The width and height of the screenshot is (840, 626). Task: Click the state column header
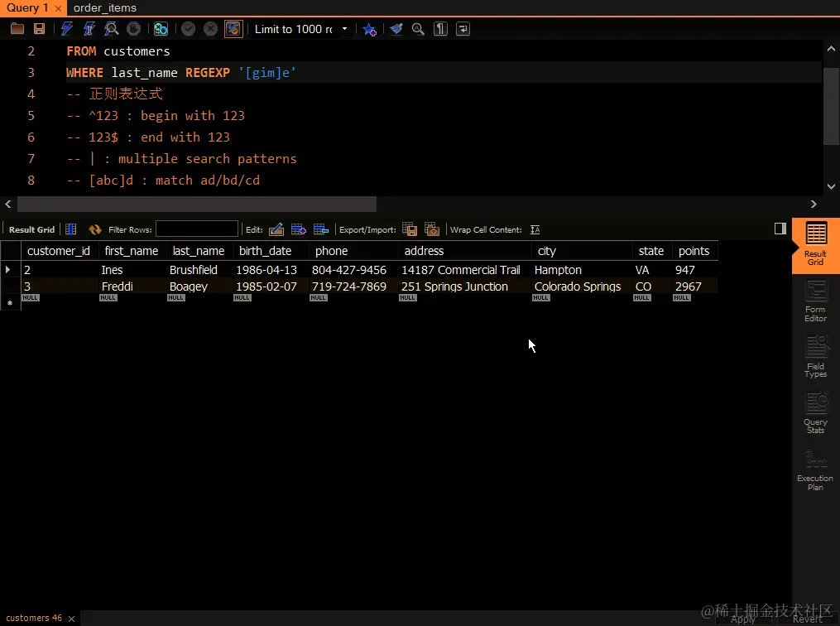pos(651,251)
